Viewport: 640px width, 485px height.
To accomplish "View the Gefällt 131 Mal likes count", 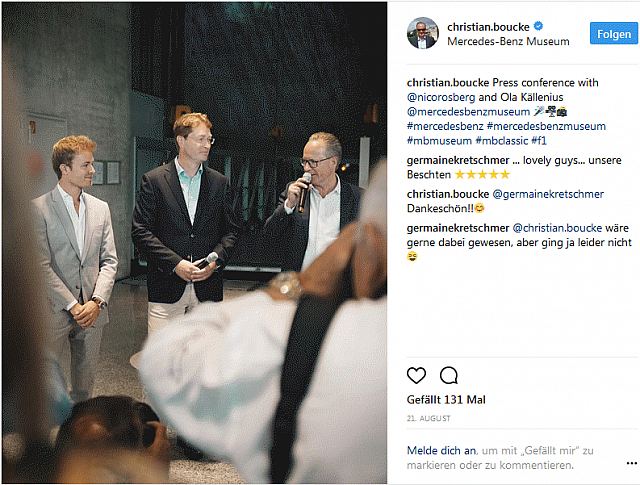I will [446, 400].
